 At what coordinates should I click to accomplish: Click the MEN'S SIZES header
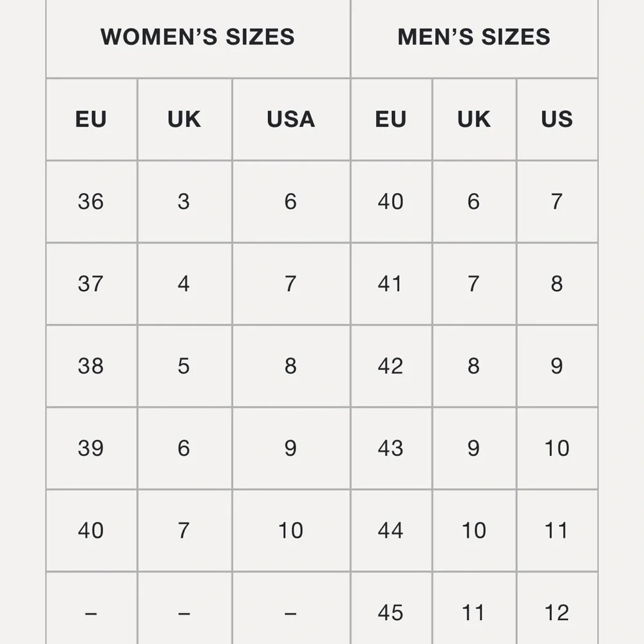[x=474, y=37]
